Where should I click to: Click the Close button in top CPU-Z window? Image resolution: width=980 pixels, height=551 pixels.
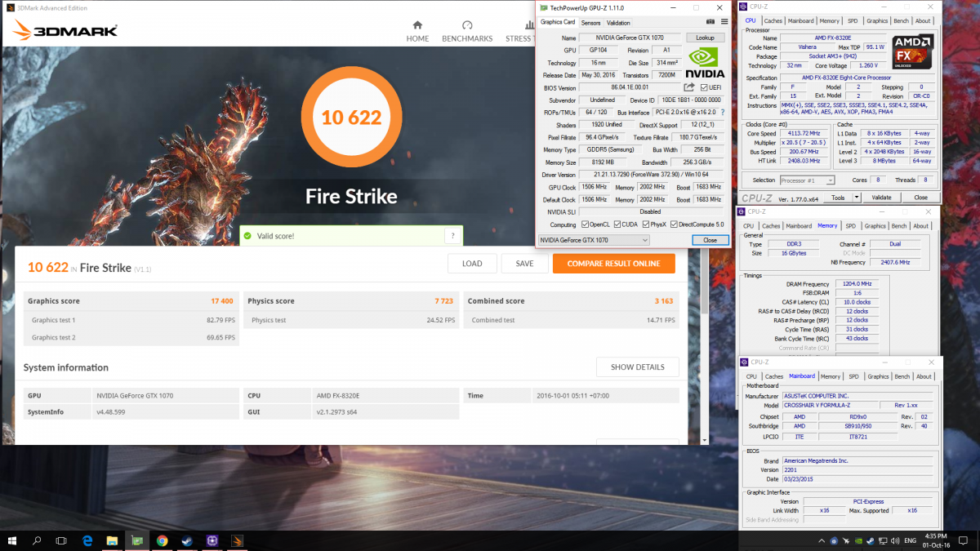tap(920, 198)
